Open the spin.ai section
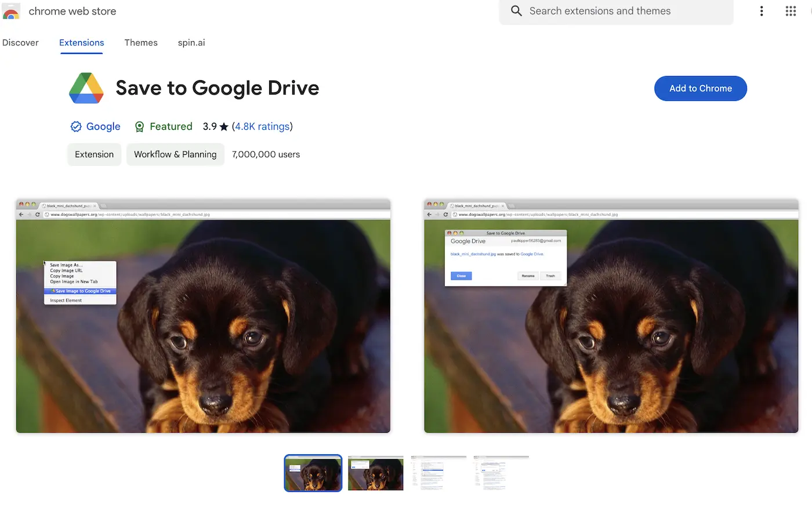Screen dimensions: 812x507 (191, 42)
